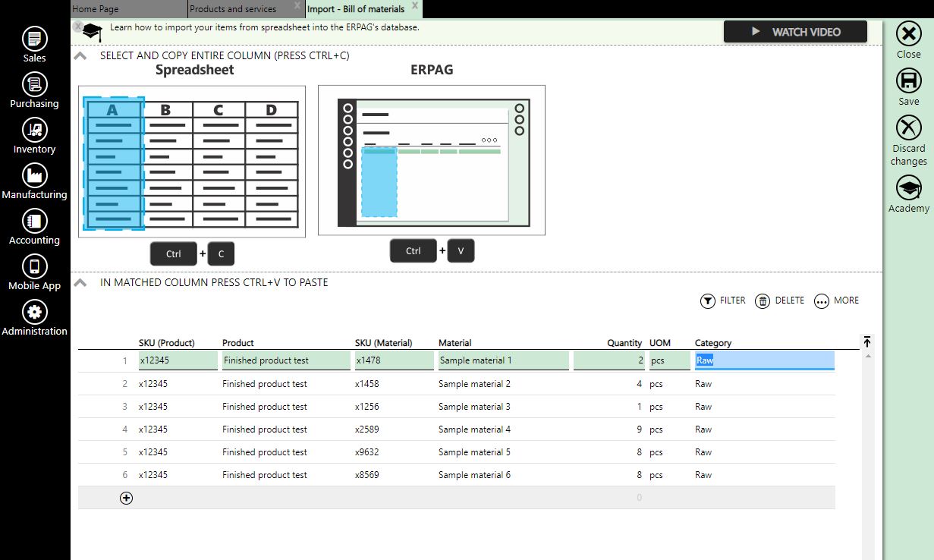Jump to top of table arrow icon

[868, 341]
